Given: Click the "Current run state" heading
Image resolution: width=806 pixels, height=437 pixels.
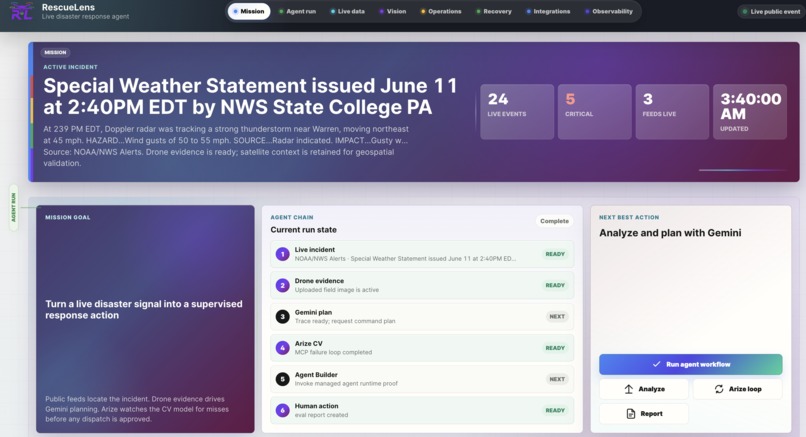Looking at the screenshot, I should pos(303,230).
